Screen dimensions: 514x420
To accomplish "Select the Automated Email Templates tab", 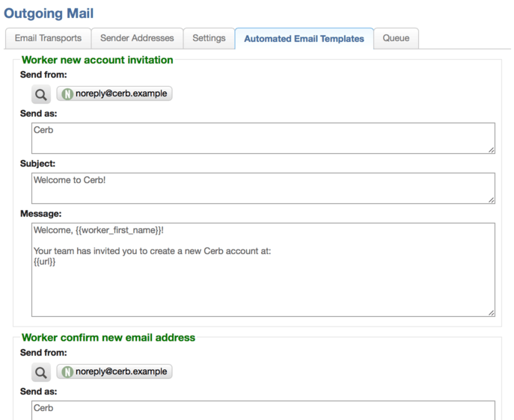I will (305, 39).
